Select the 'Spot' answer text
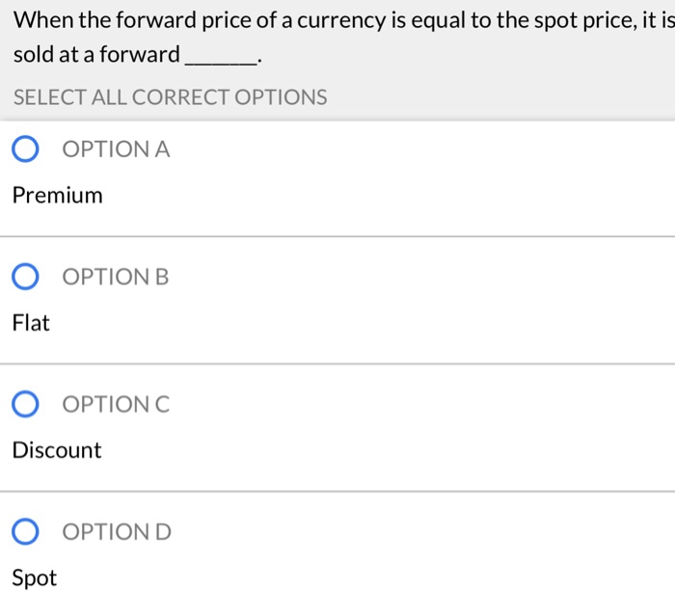The height and width of the screenshot is (616, 675). click(35, 578)
